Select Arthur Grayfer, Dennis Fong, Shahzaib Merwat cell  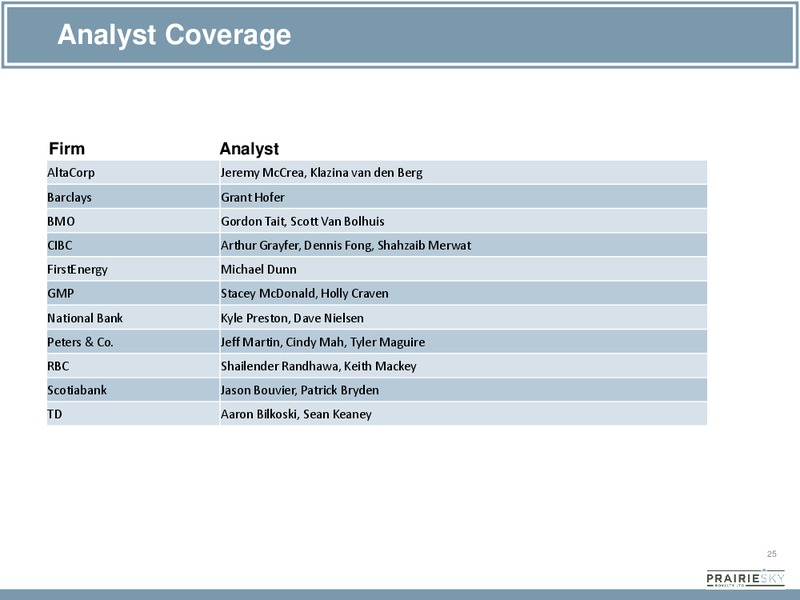click(463, 245)
